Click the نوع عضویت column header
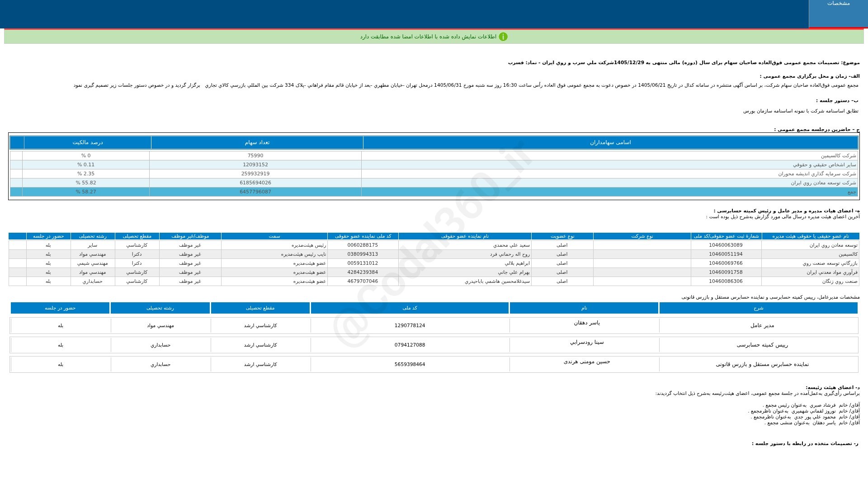Image resolution: width=868 pixels, height=488 pixels. click(562, 236)
